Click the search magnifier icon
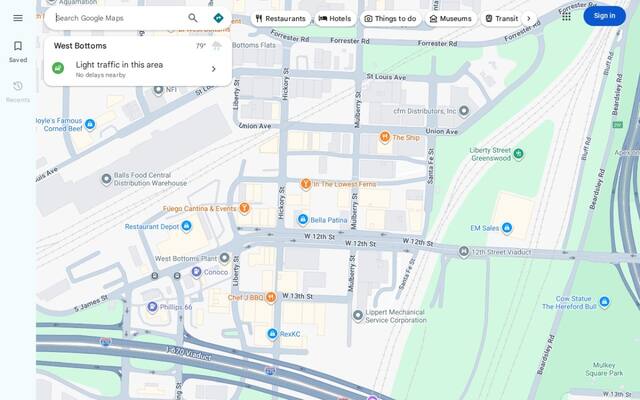Viewport: 640px width, 400px height. click(x=193, y=18)
